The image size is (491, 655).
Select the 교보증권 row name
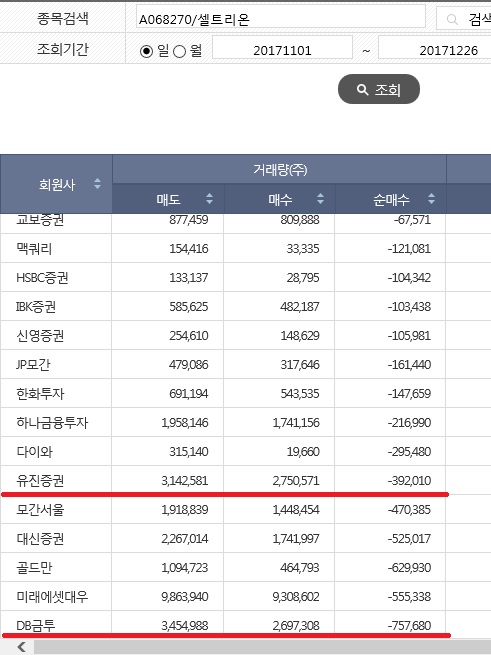40,219
